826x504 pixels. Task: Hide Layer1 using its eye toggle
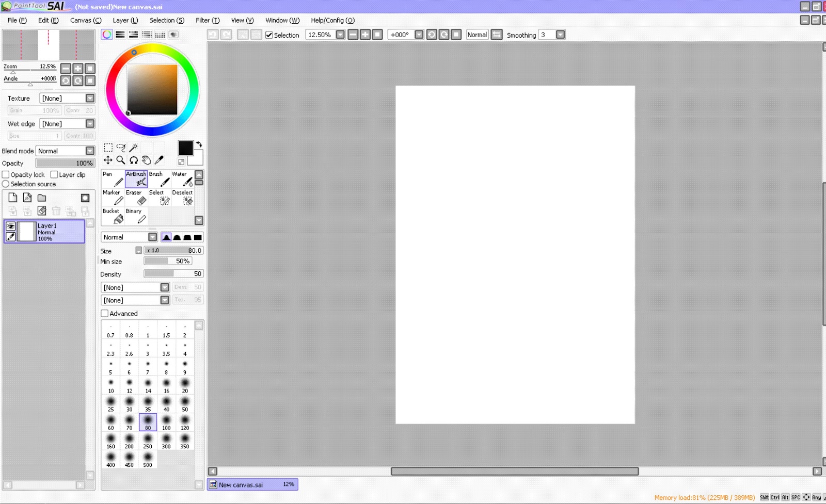[10, 225]
